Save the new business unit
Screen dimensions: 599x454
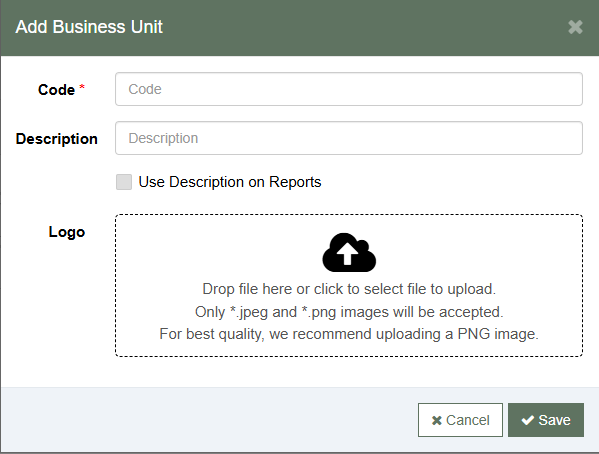point(546,420)
